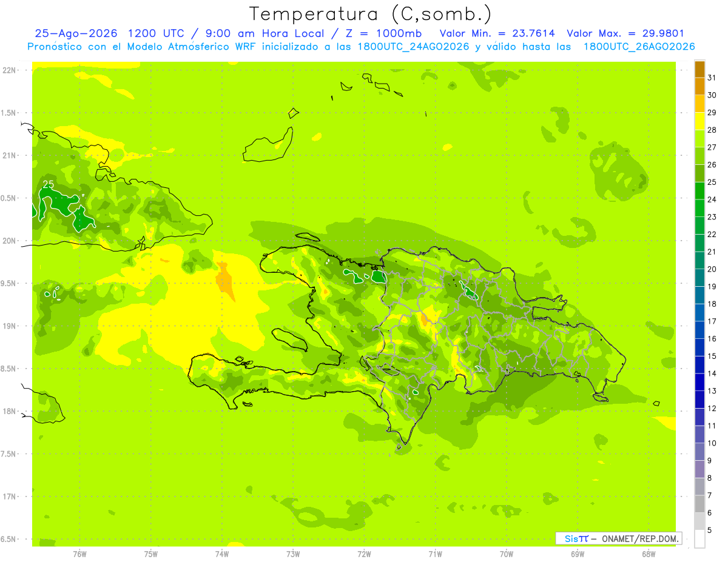728x562 pixels.
Task: Click the colorbar label "31"
Action: coord(712,78)
